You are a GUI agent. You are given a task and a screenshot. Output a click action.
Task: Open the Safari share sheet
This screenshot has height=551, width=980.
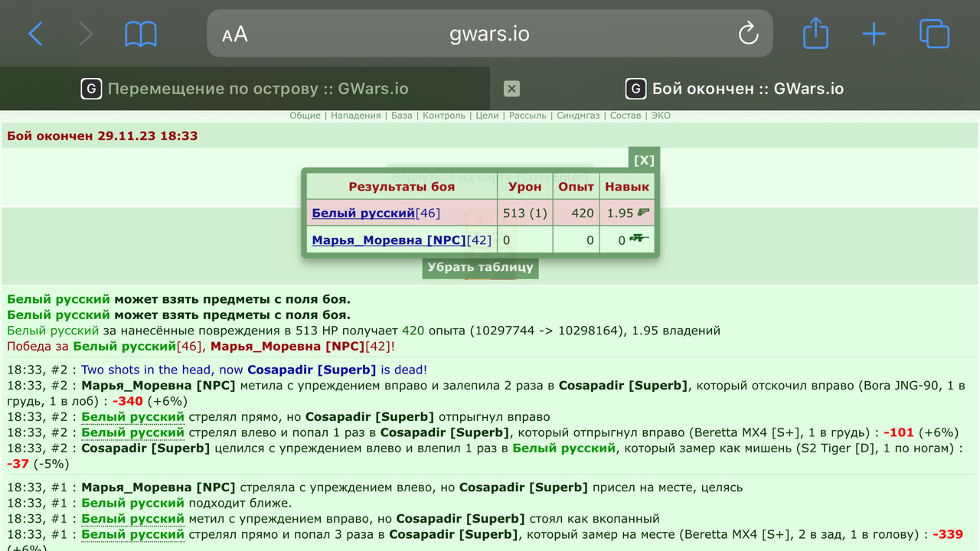(x=815, y=34)
